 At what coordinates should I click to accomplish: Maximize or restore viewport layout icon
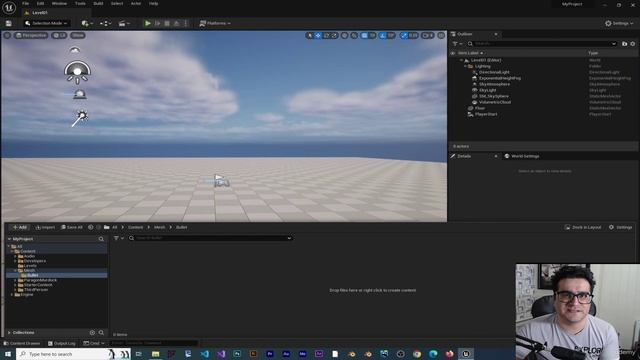coord(441,36)
